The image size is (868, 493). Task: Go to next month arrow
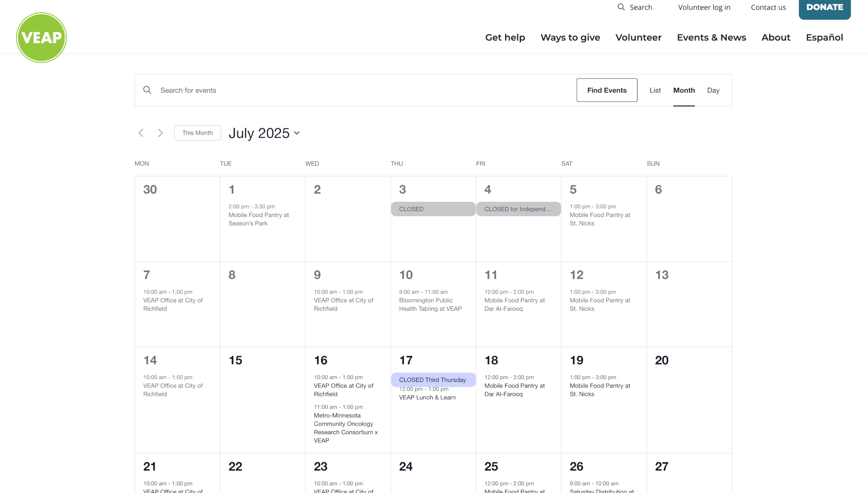click(x=160, y=133)
